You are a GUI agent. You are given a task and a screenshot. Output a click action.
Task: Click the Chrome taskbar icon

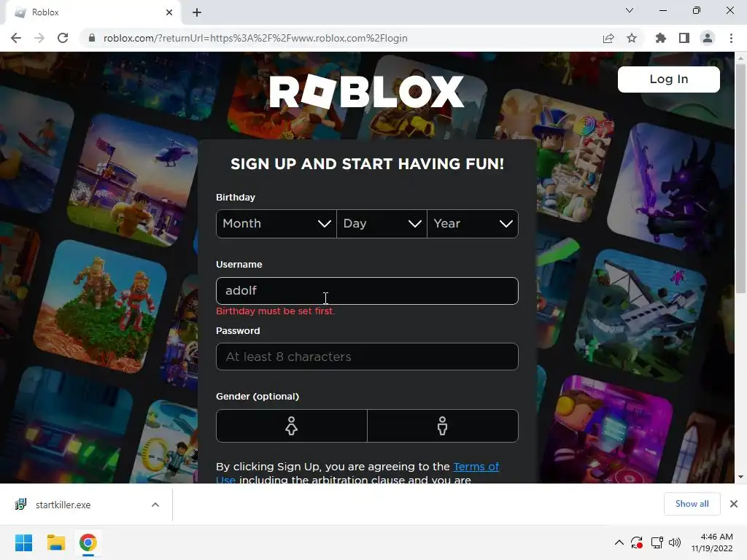[88, 542]
